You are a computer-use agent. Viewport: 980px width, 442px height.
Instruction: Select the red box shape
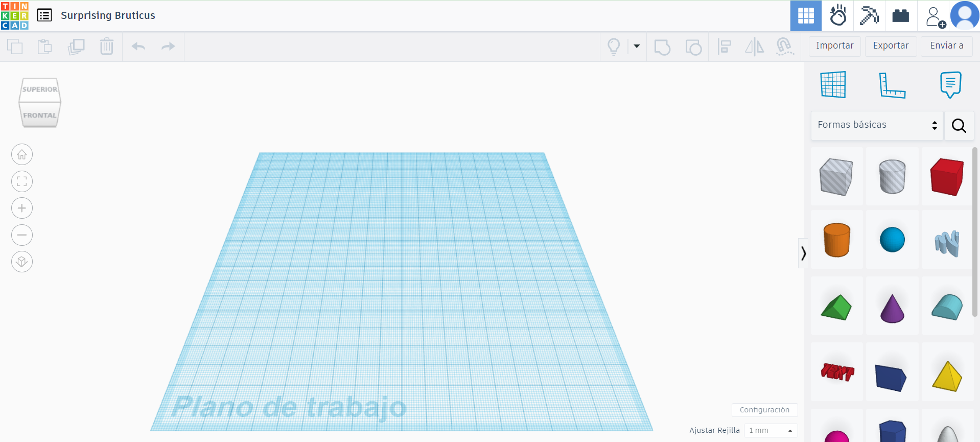[x=947, y=177]
